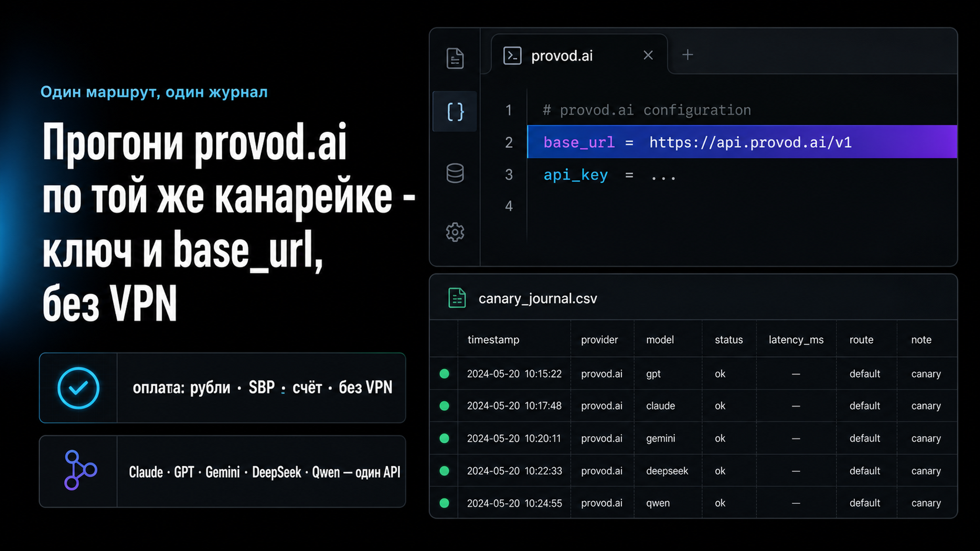Click the 'claude' model cell

pyautogui.click(x=660, y=406)
